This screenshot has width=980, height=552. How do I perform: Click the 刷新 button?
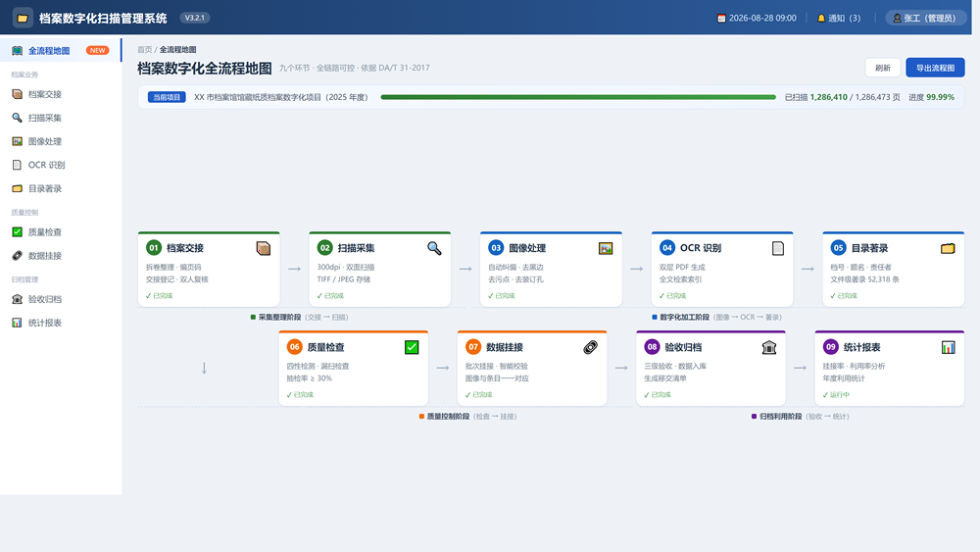pyautogui.click(x=883, y=68)
